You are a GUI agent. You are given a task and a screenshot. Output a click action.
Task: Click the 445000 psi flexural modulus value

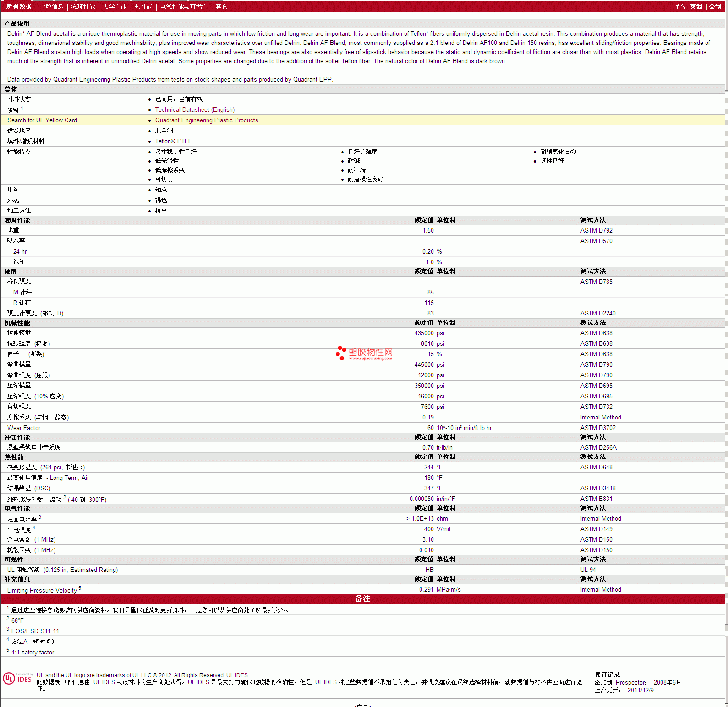click(429, 365)
